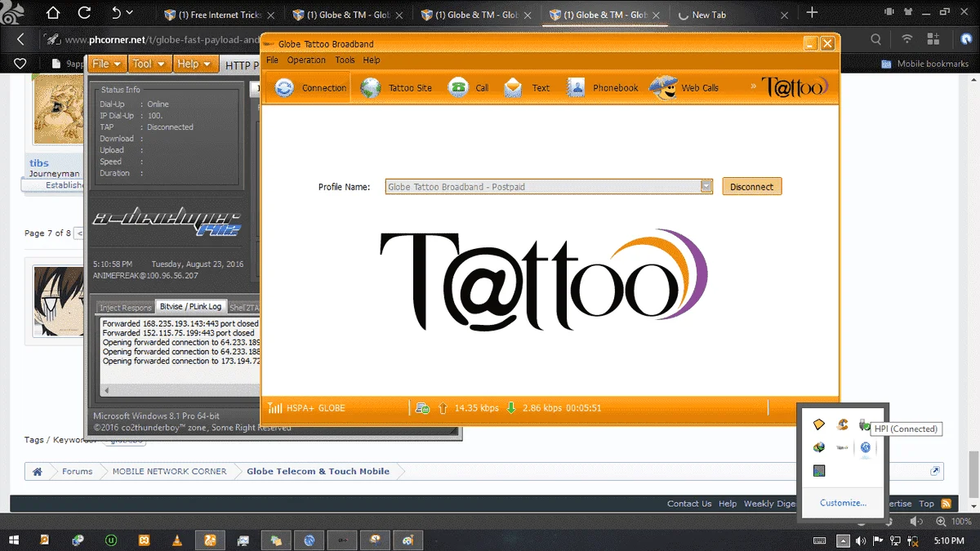Click the Top footer link
This screenshot has width=980, height=551.
point(926,504)
